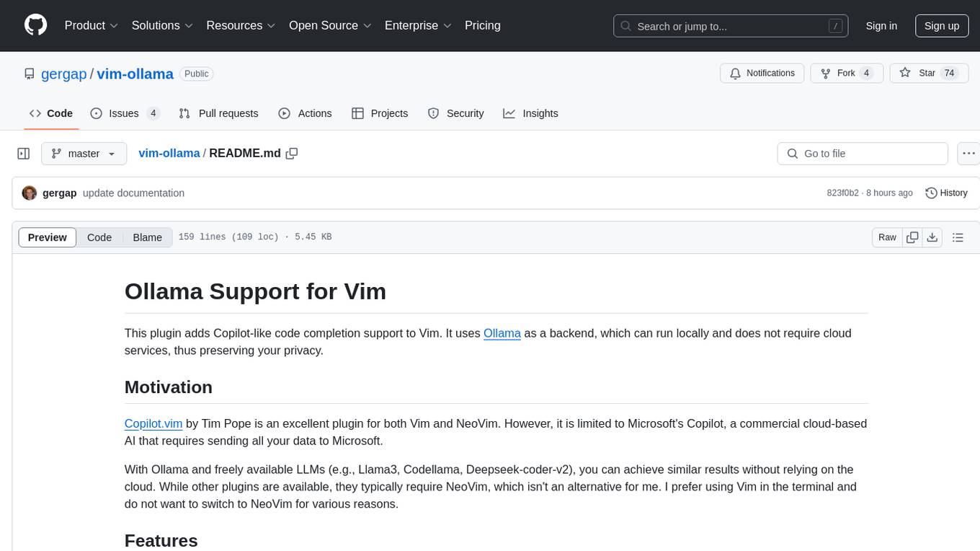This screenshot has width=980, height=551.
Task: Open the master branch dropdown
Action: pyautogui.click(x=84, y=154)
